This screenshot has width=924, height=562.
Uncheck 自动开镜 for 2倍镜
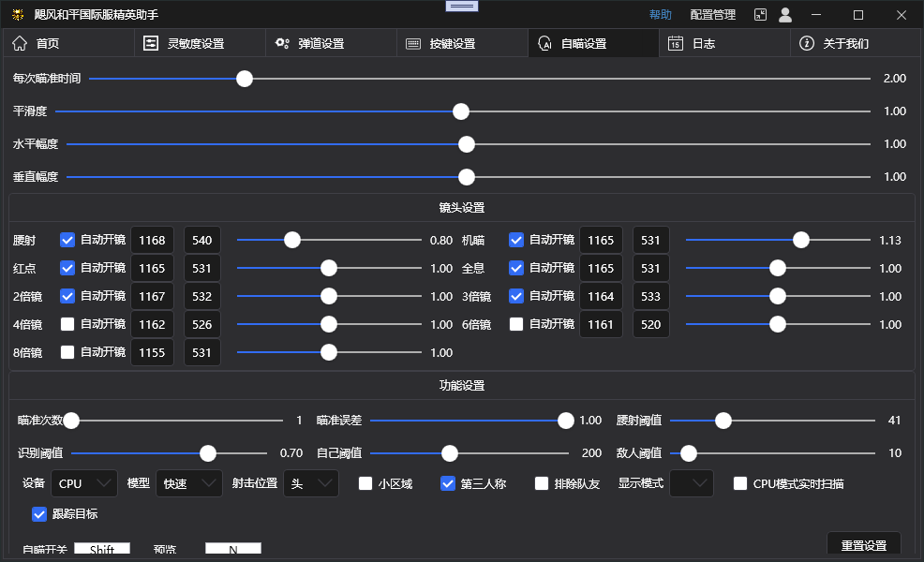[x=67, y=296]
